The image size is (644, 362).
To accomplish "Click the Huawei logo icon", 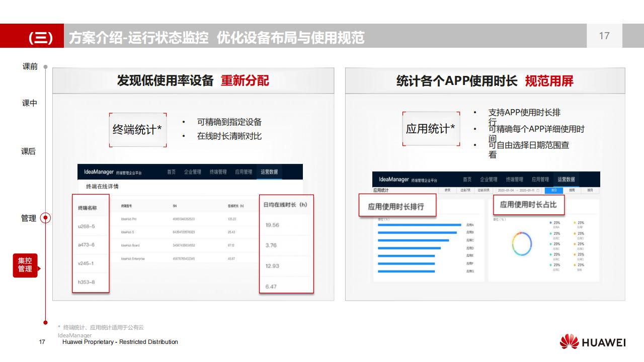I will (569, 342).
